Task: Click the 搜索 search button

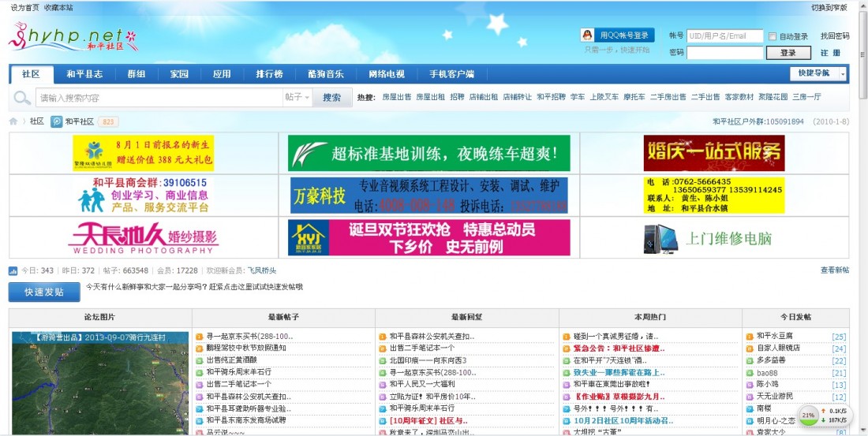Action: [x=332, y=98]
